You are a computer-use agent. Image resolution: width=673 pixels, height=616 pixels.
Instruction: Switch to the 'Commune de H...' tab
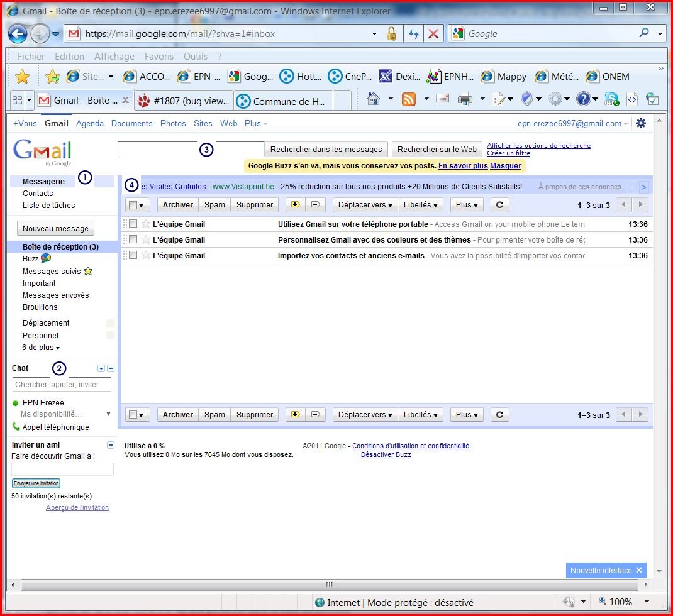284,101
